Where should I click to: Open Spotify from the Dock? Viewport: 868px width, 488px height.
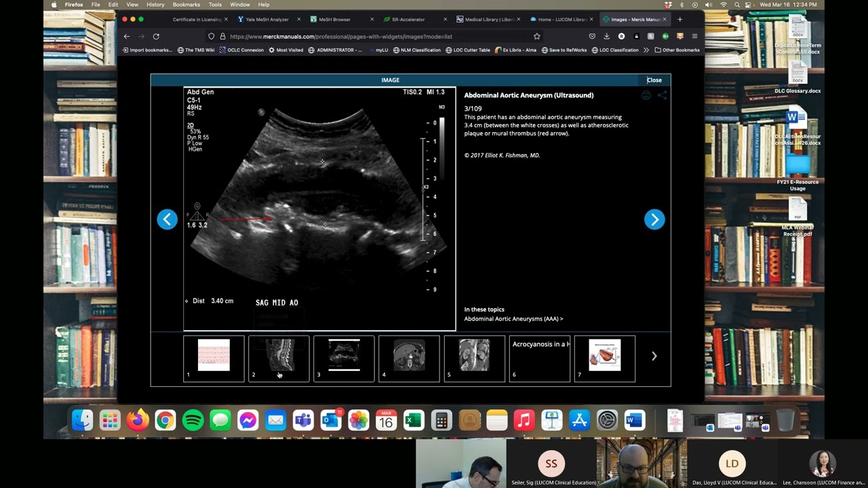(x=193, y=421)
